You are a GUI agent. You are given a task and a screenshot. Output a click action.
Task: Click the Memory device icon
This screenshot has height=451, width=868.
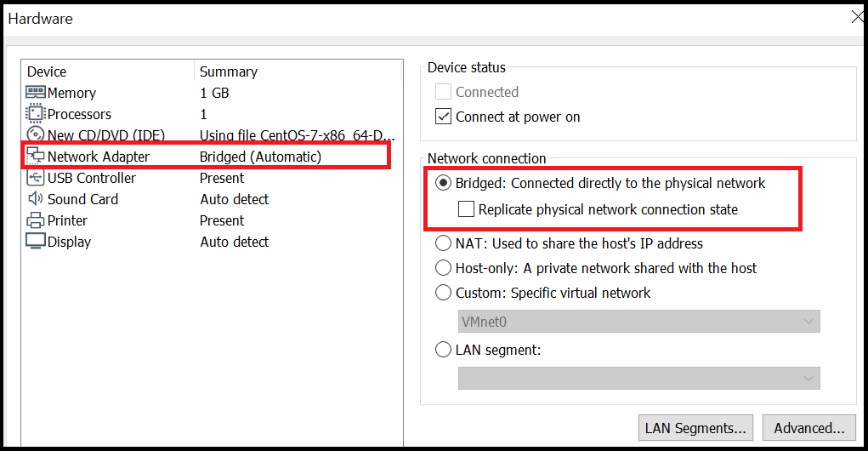[36, 93]
